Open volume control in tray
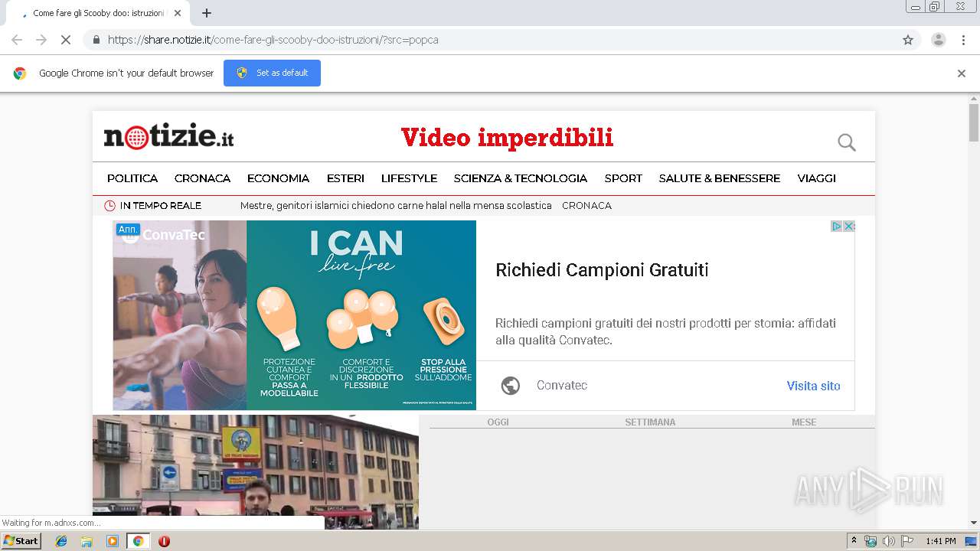 pyautogui.click(x=888, y=541)
